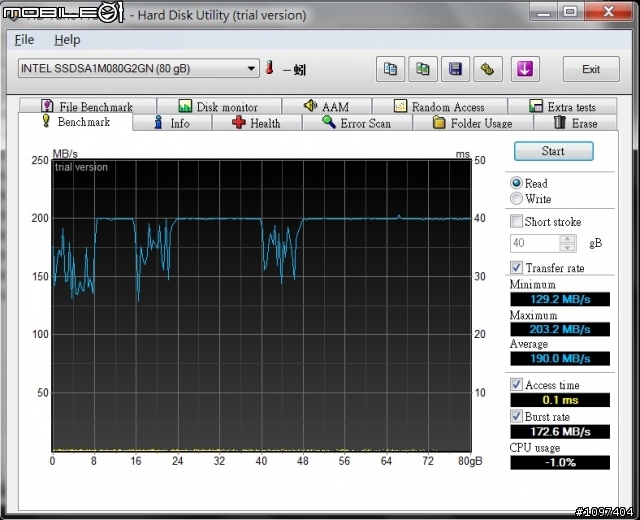Open the options wrench icon
The image size is (640, 520).
click(488, 69)
